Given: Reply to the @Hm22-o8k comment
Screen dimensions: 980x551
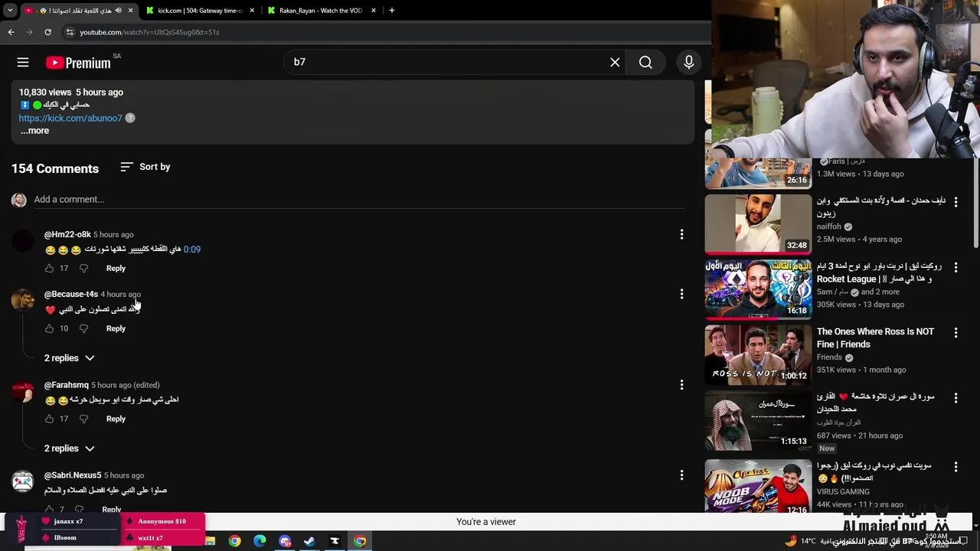Looking at the screenshot, I should [116, 269].
